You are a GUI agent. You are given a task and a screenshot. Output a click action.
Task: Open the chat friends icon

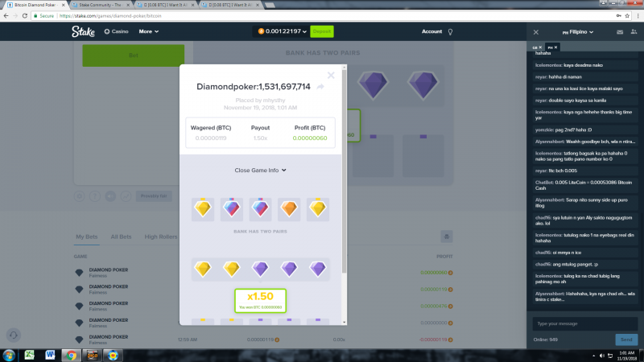[634, 31]
